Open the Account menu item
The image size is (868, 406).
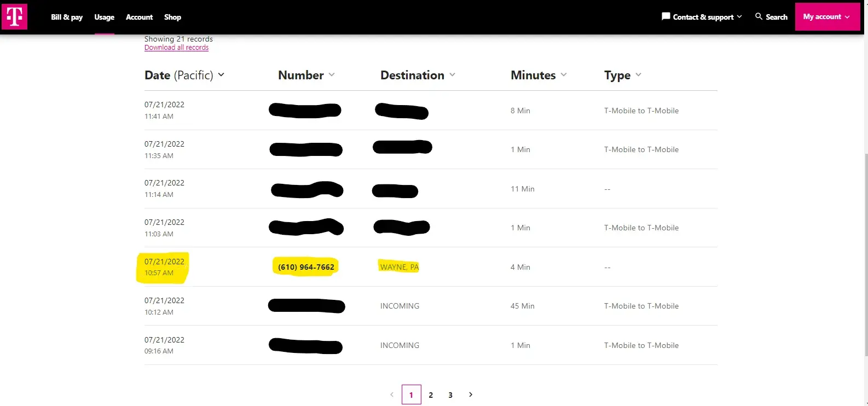pyautogui.click(x=139, y=17)
